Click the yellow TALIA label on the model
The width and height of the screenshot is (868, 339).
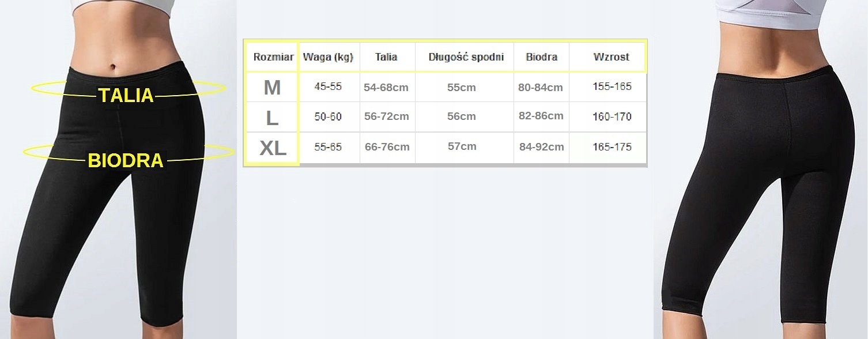[x=126, y=96]
